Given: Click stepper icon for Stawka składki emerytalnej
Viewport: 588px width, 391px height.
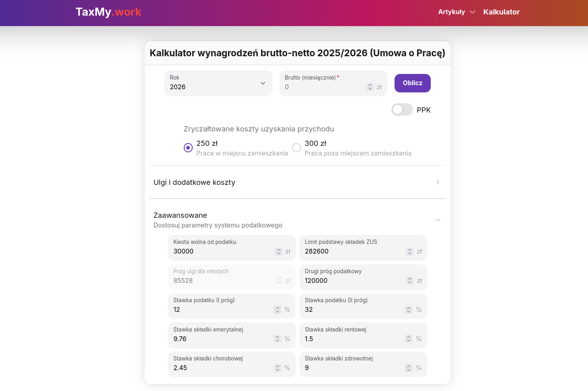Looking at the screenshot, I should pos(277,339).
